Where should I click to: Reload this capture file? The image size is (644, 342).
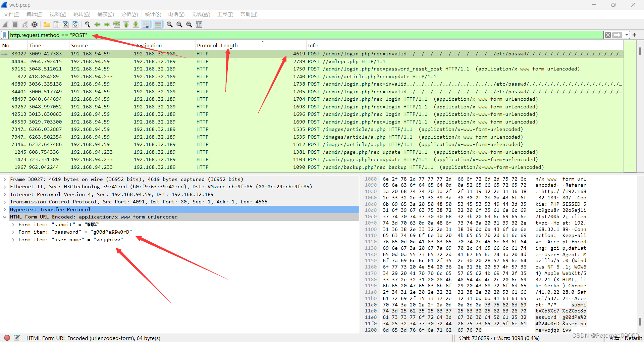tap(75, 25)
